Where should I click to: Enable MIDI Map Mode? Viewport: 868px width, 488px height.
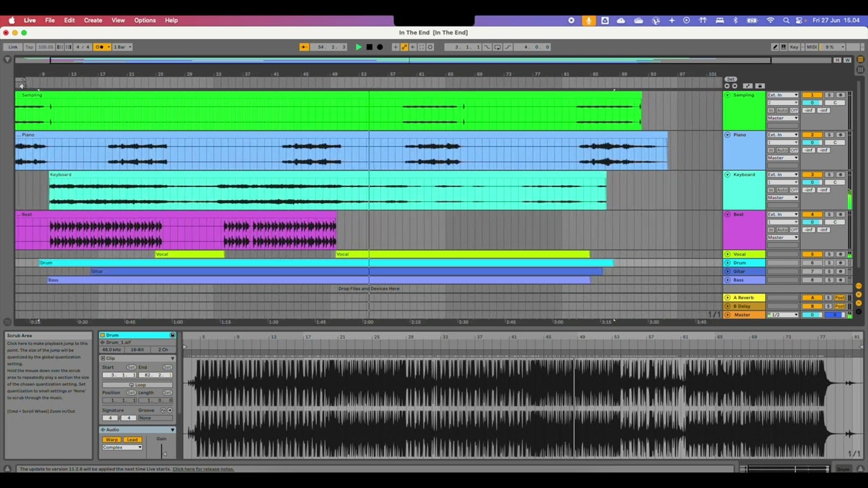[812, 47]
